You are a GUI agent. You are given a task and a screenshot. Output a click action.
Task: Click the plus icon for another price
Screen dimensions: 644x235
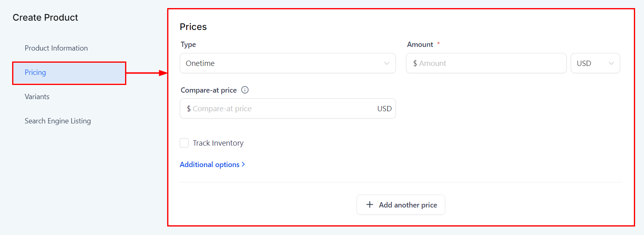[x=370, y=205]
